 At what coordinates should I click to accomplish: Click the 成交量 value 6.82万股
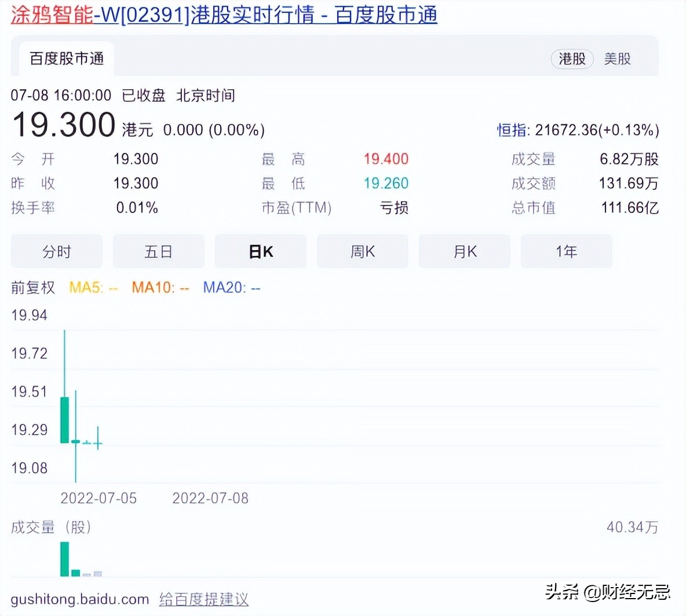click(629, 159)
